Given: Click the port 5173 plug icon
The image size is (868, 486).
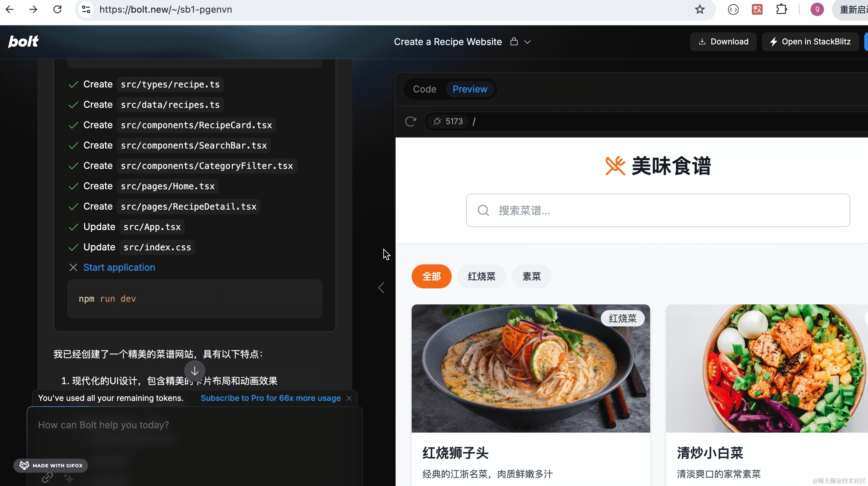Looking at the screenshot, I should 437,121.
